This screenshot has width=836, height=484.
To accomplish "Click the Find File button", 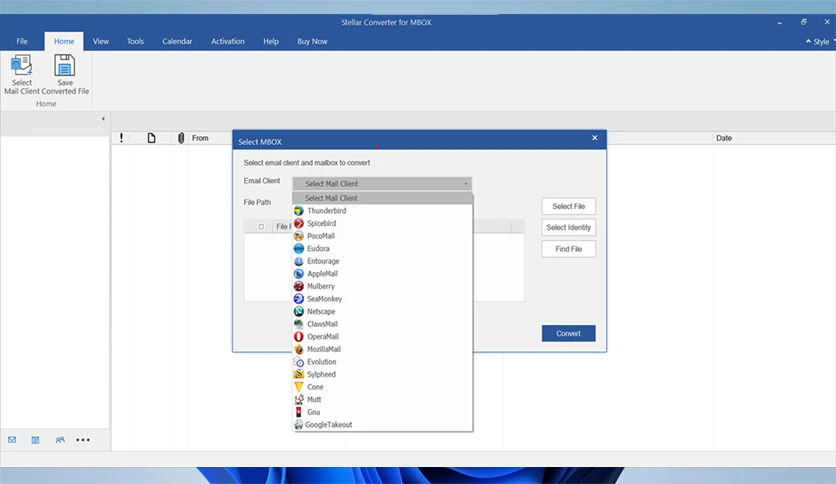I will [x=568, y=249].
